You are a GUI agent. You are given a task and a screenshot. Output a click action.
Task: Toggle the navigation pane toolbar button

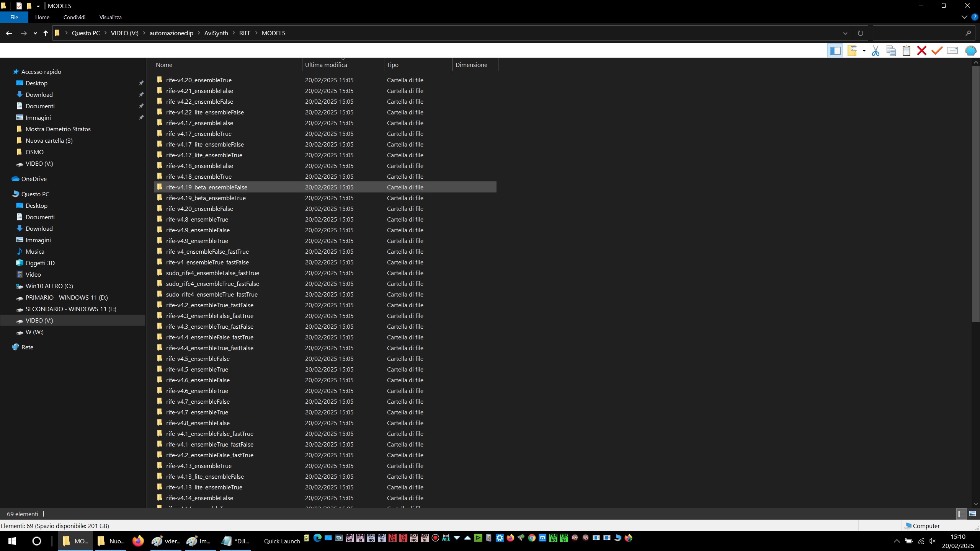coord(835,51)
